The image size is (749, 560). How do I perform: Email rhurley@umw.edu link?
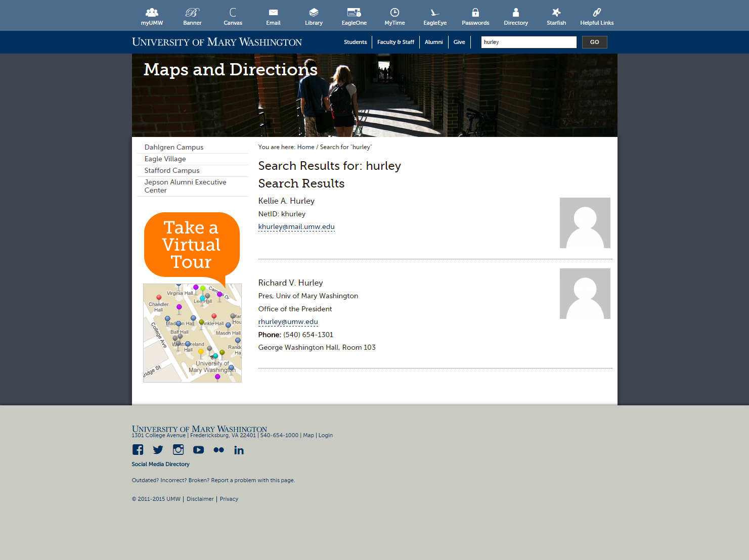point(288,321)
